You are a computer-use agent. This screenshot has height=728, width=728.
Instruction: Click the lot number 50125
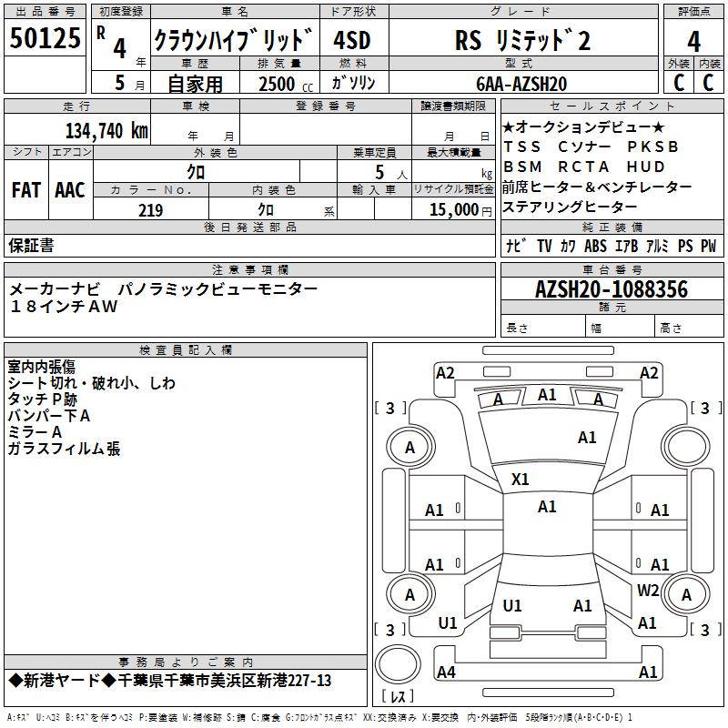(45, 39)
